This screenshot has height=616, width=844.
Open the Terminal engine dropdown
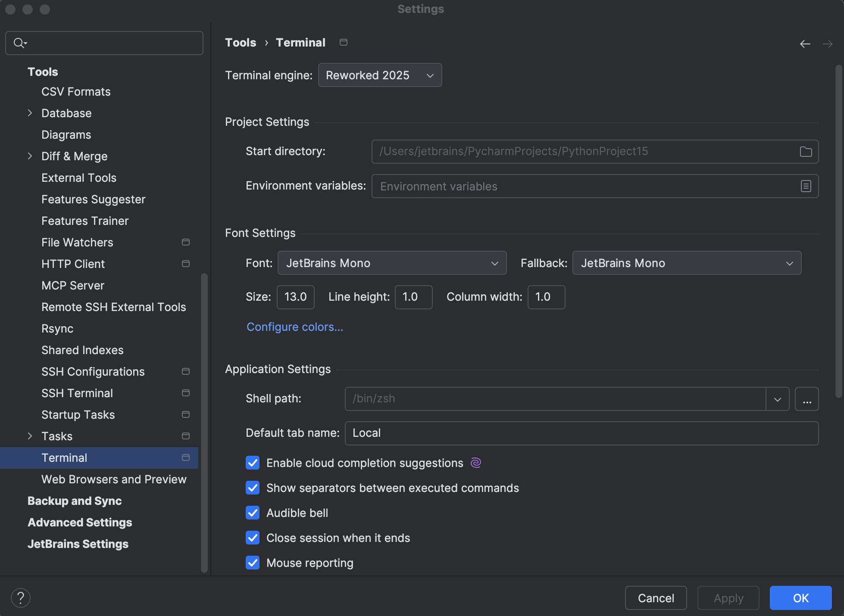pos(380,75)
